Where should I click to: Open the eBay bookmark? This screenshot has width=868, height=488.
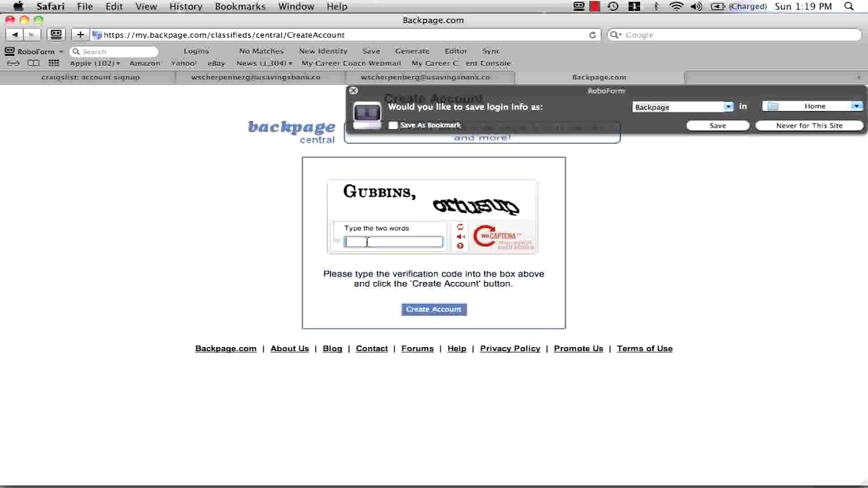click(x=216, y=63)
